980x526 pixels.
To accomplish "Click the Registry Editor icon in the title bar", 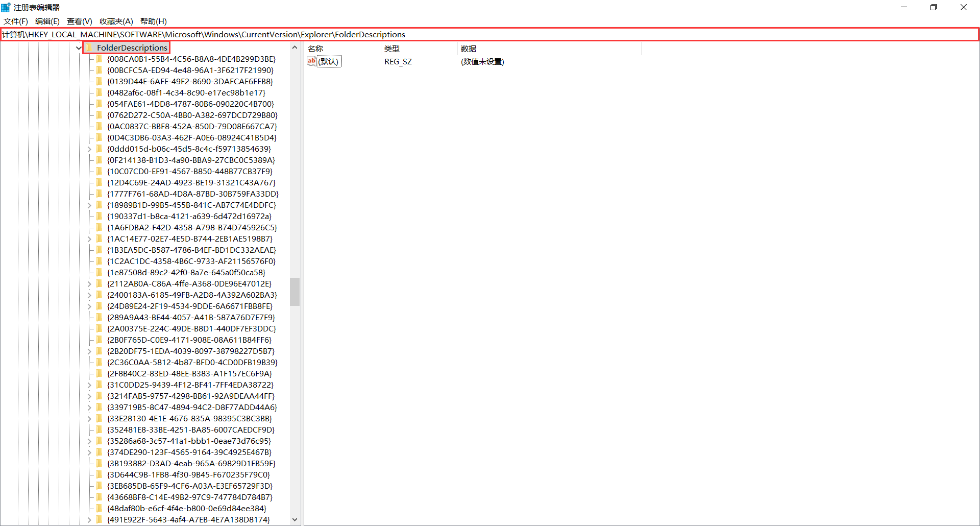I will 6,7.
